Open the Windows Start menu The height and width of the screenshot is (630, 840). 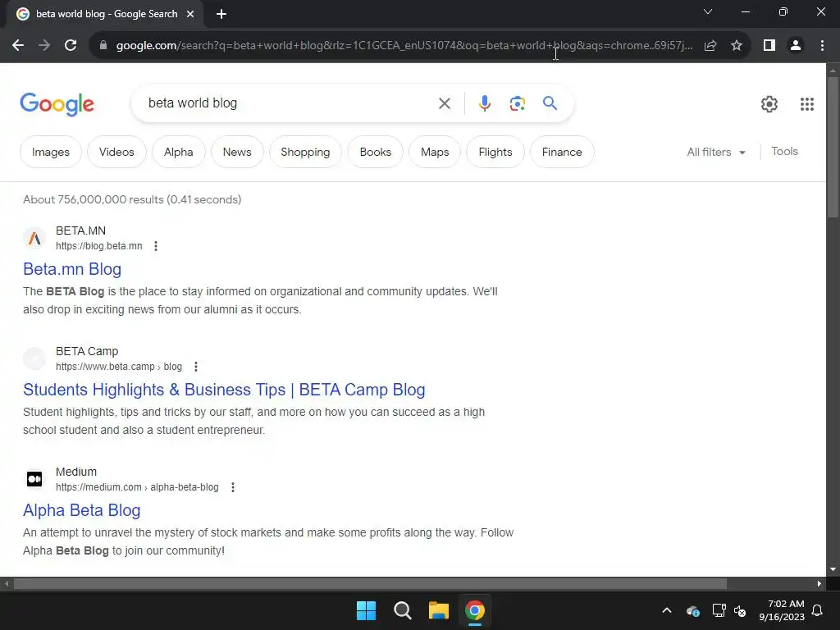[367, 610]
